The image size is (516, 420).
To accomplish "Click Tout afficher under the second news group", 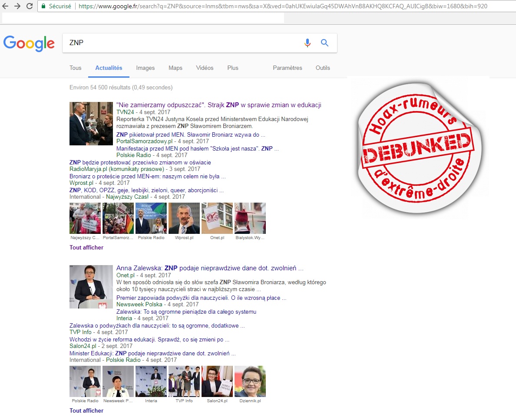I will point(86,410).
